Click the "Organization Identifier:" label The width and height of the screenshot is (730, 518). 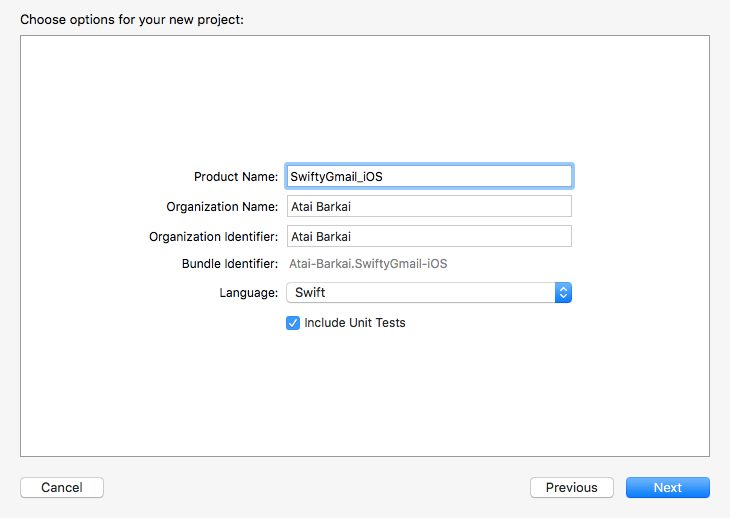(x=213, y=237)
